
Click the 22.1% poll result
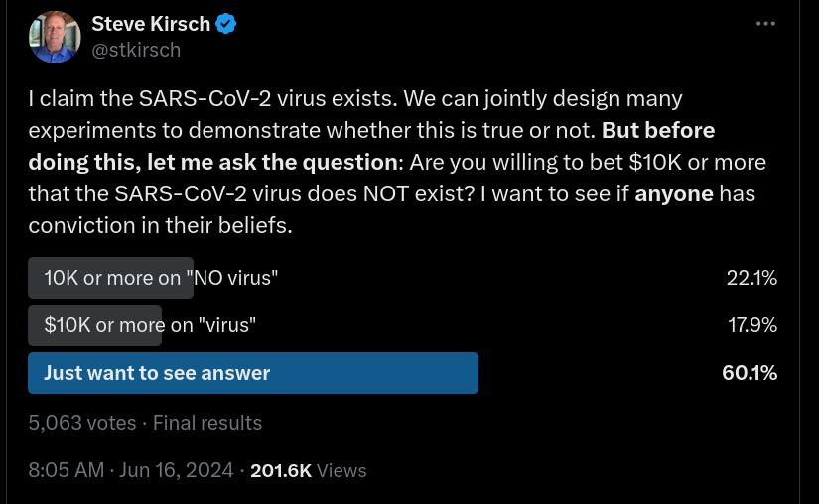751,278
